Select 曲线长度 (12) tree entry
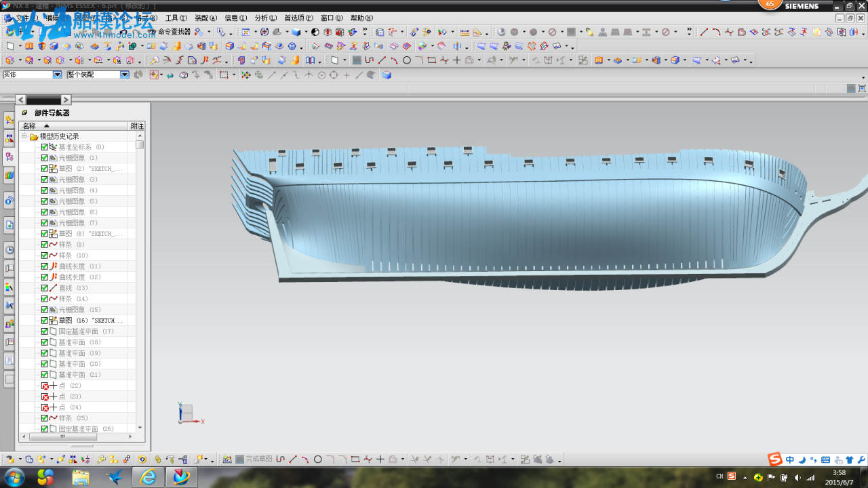868x488 pixels. pos(80,277)
